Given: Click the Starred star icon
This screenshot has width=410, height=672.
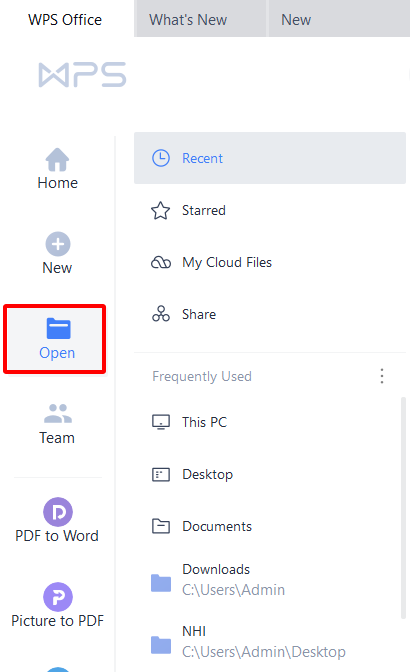Looking at the screenshot, I should coord(161,210).
